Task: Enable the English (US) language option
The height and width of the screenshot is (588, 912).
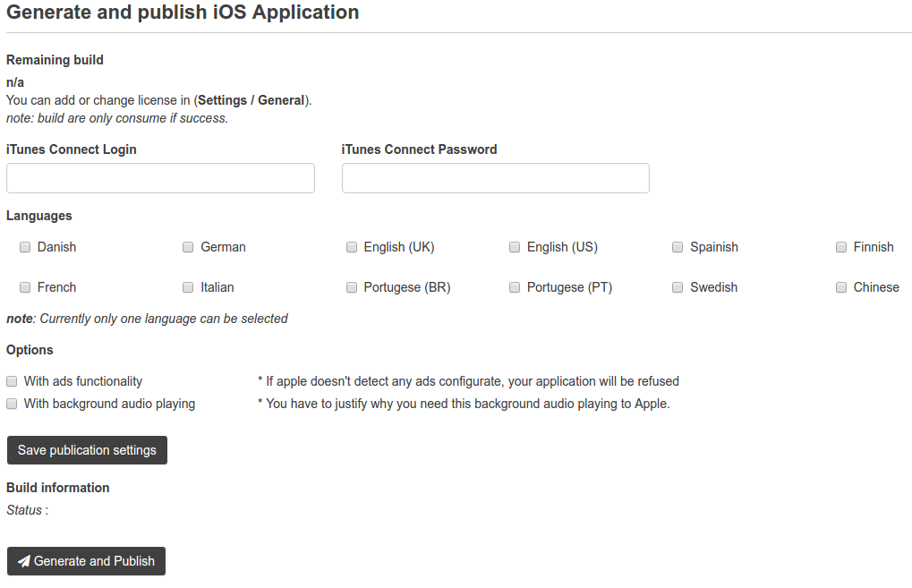Action: point(515,247)
